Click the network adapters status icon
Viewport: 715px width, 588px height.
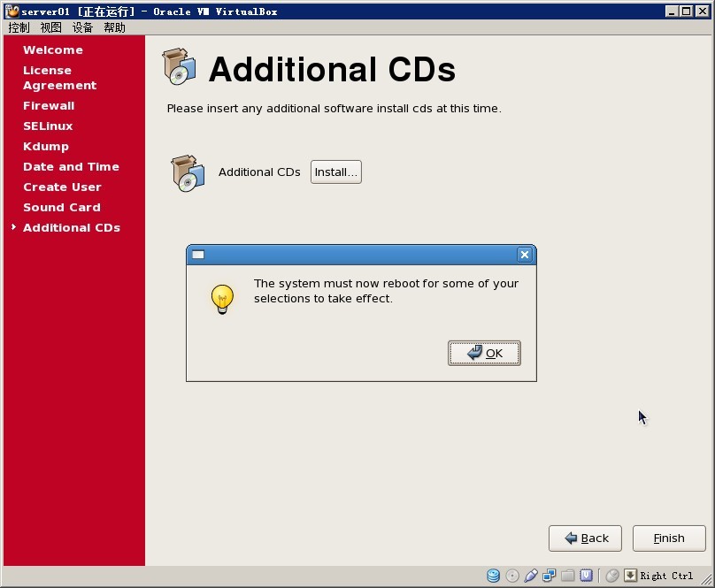click(x=549, y=576)
